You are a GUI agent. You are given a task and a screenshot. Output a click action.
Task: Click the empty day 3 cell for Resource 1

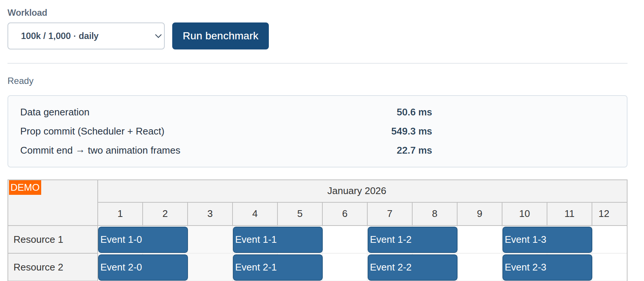(x=210, y=239)
